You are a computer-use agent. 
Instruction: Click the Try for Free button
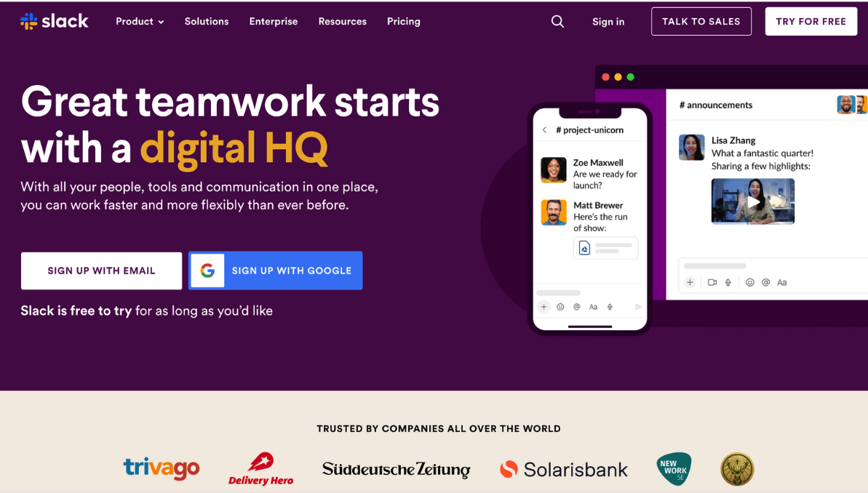pos(811,22)
